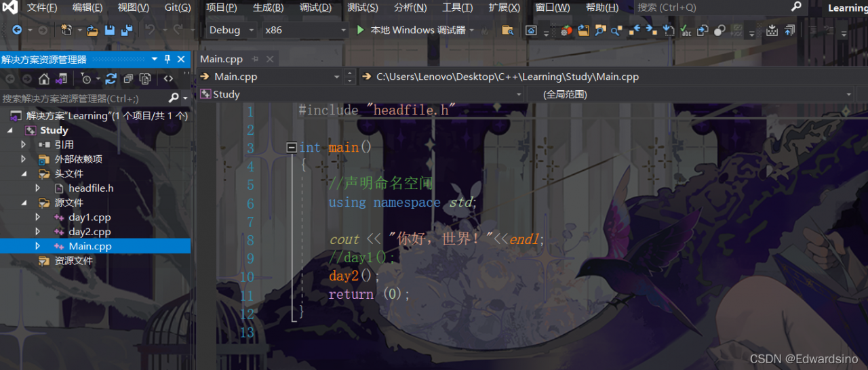Click the Visual Studio logo icon
This screenshot has height=370, width=868.
point(10,8)
